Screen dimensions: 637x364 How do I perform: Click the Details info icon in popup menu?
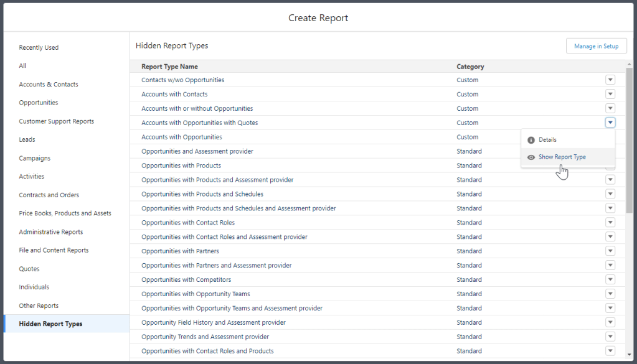pyautogui.click(x=531, y=140)
